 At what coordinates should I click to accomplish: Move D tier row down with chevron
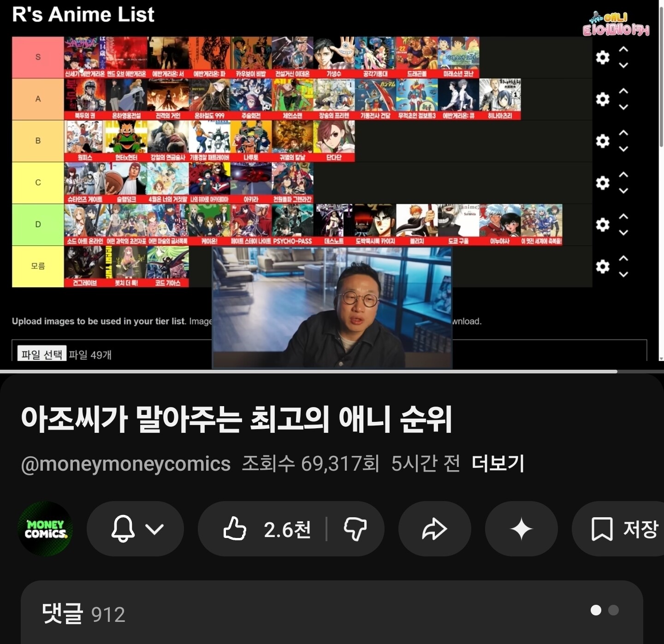623,232
